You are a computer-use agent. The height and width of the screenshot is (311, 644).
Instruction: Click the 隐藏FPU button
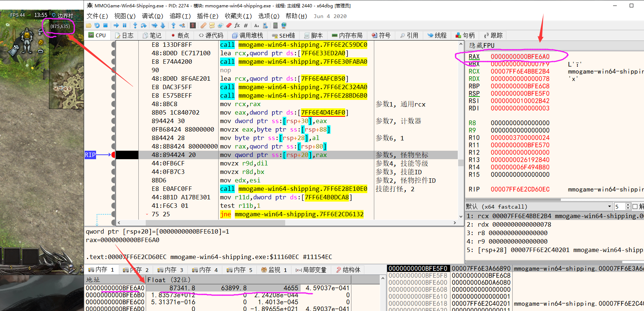(x=482, y=45)
